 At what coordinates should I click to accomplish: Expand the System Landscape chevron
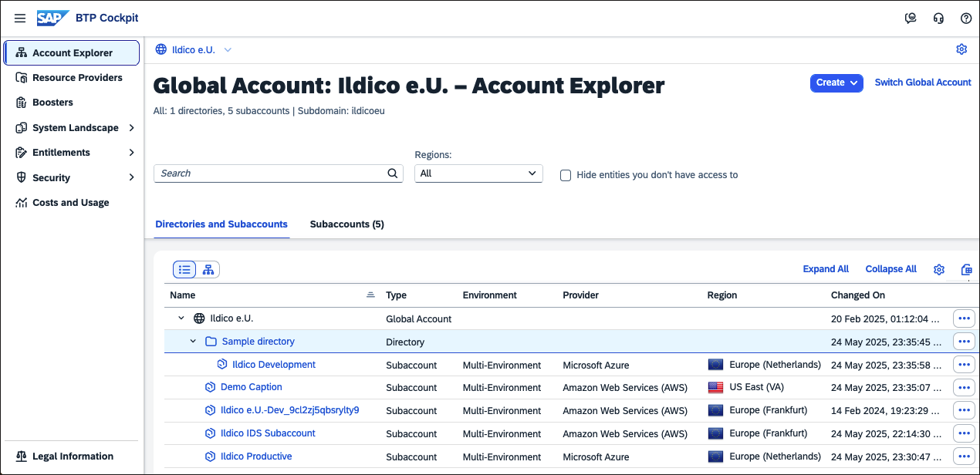tap(131, 128)
